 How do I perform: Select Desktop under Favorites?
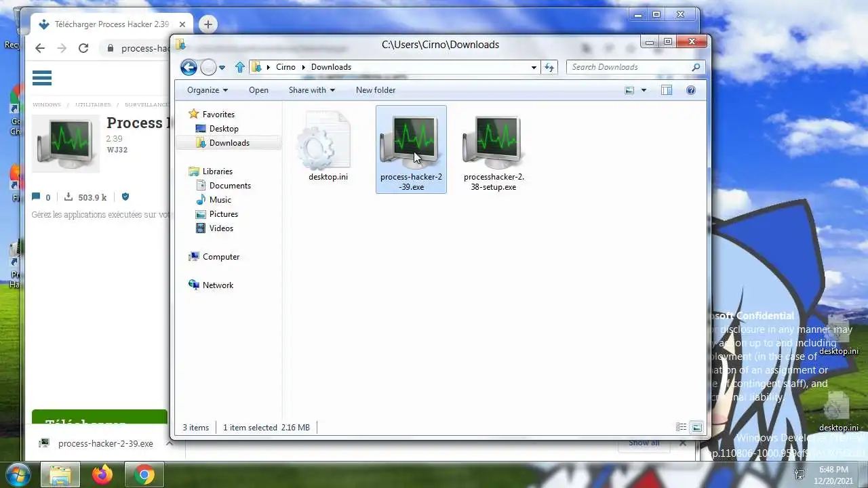point(217,129)
